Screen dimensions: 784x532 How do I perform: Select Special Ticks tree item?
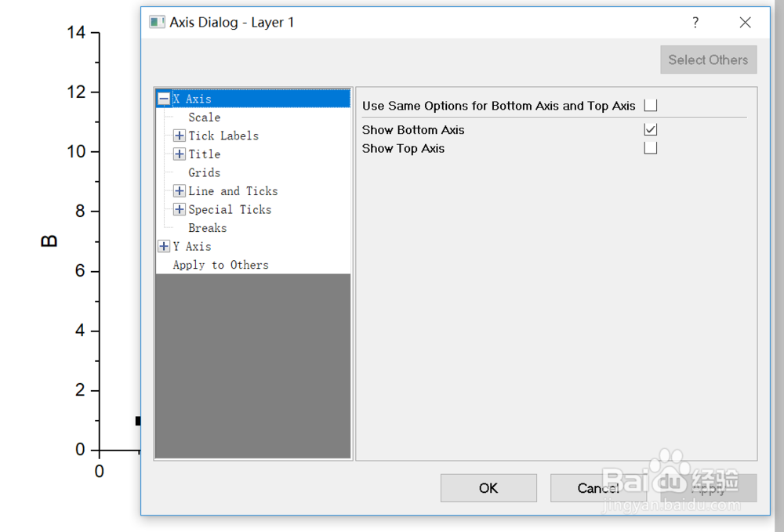coord(230,209)
